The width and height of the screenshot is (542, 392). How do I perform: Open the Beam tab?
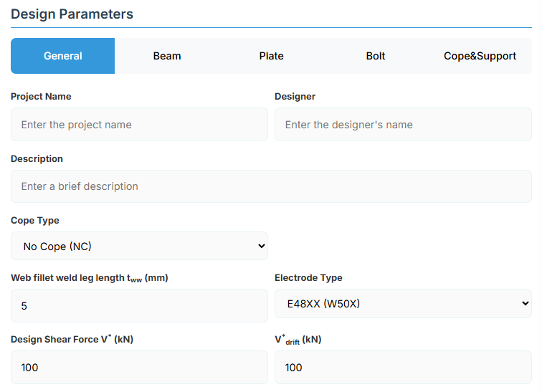pyautogui.click(x=167, y=56)
